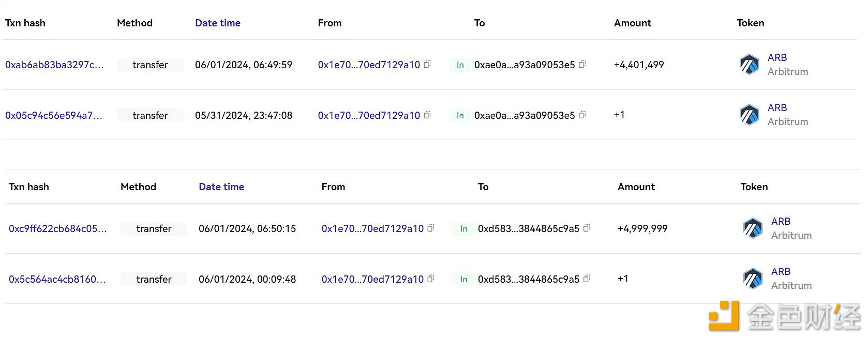
Task: Copy From address in 23:47:08 transaction row
Action: 427,115
